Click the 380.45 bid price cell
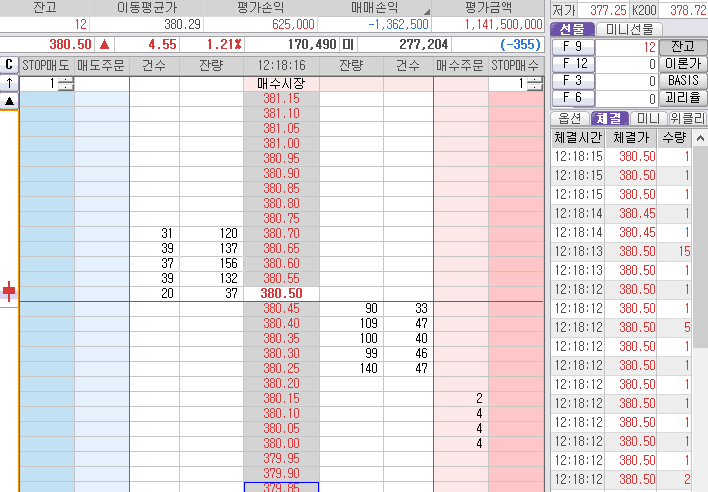The height and width of the screenshot is (492, 708). 281,308
